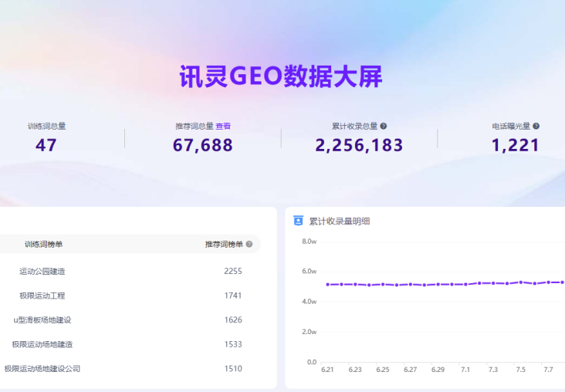Click the 推荐词总量 value 67,688
This screenshot has height=392, width=565.
[203, 145]
